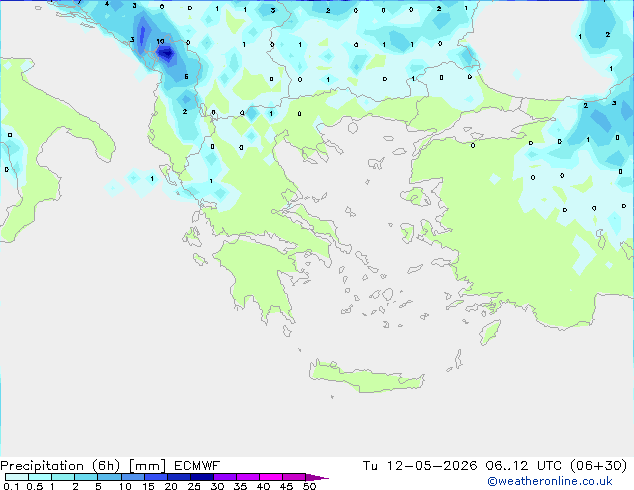Click the island of Crete on the map
634x490 pixels.
click(x=367, y=376)
